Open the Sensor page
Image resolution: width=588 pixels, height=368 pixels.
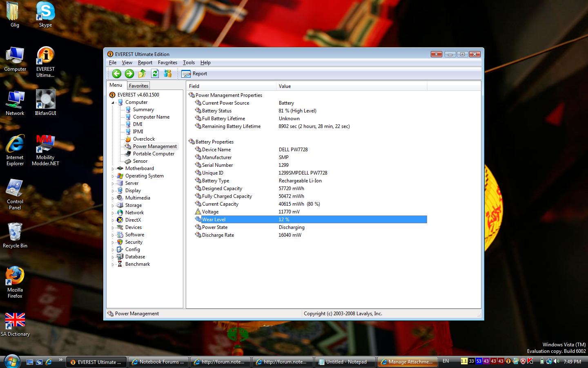coord(140,161)
